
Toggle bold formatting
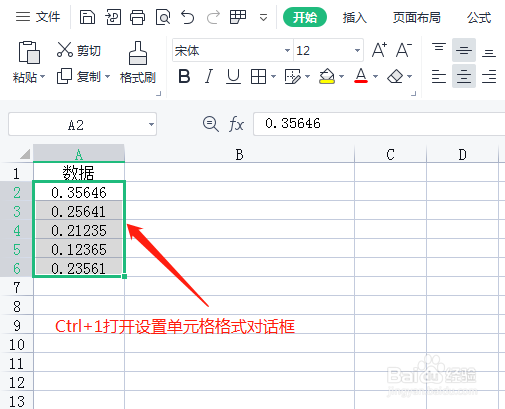coord(184,77)
